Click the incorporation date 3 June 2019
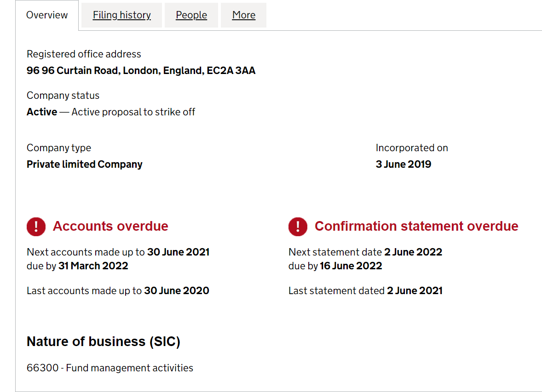 [x=404, y=165]
